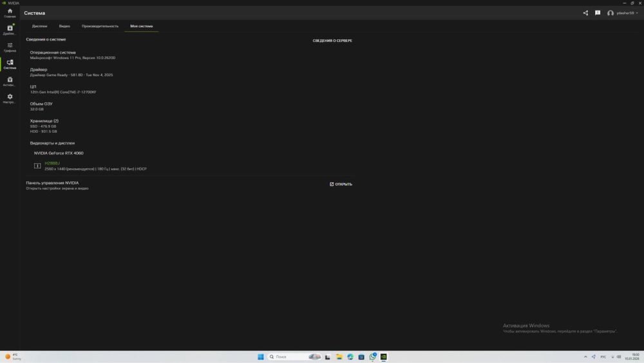Open Microsoft Edge from the taskbar
644x363 pixels.
point(350,357)
